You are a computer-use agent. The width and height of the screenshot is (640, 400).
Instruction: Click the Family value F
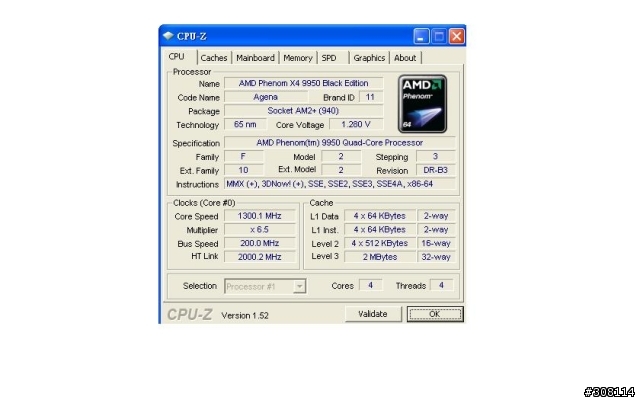coord(244,157)
